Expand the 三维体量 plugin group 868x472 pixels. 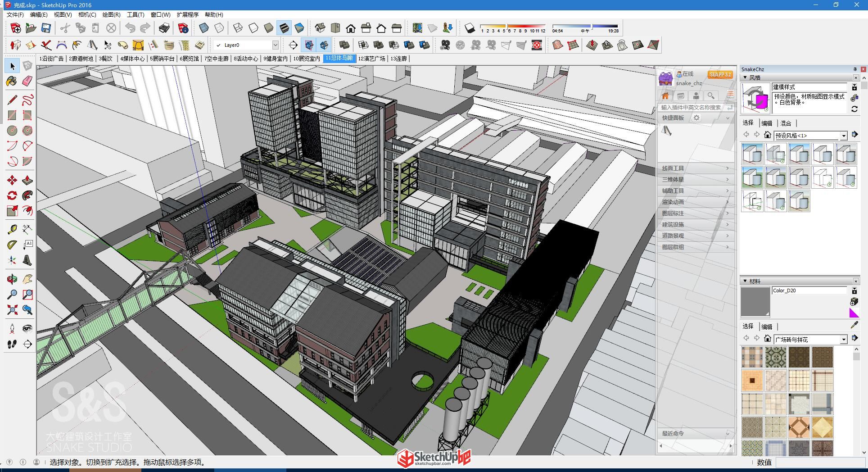pyautogui.click(x=696, y=179)
